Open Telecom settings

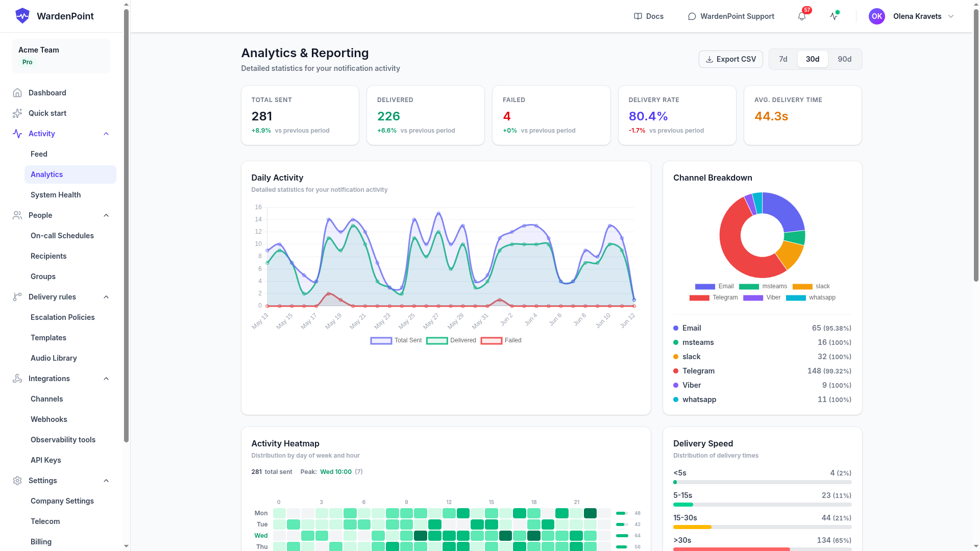pos(70,521)
